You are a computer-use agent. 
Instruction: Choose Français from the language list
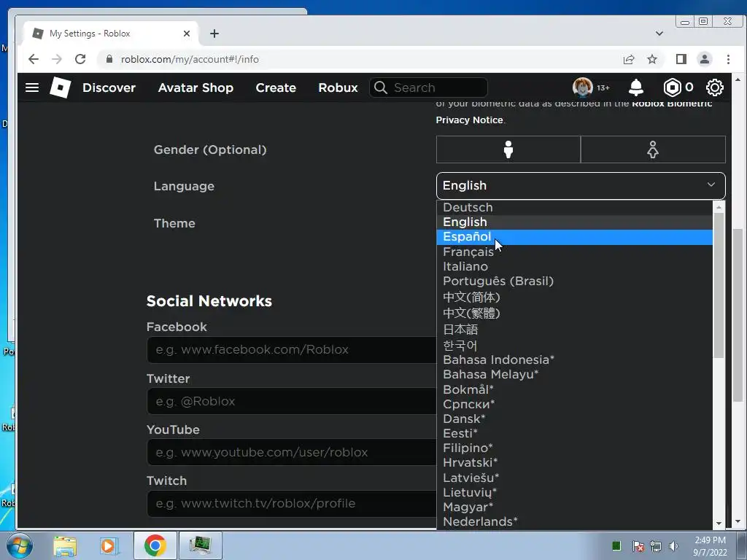(575, 252)
